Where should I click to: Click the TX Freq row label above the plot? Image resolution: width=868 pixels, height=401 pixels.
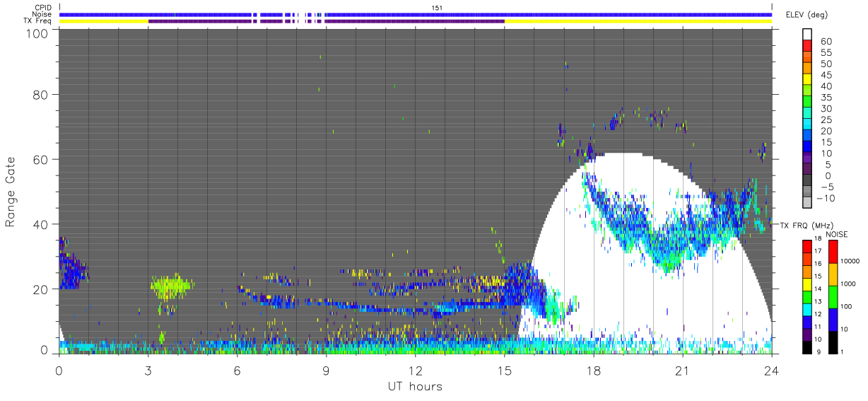click(38, 21)
